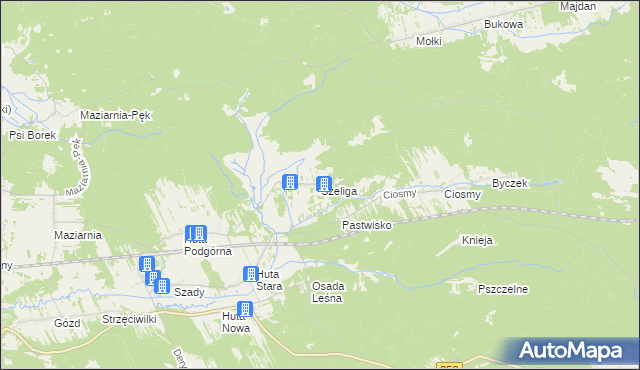Click the building marker nearest the Szady label
The image size is (640, 370).
coord(162,286)
